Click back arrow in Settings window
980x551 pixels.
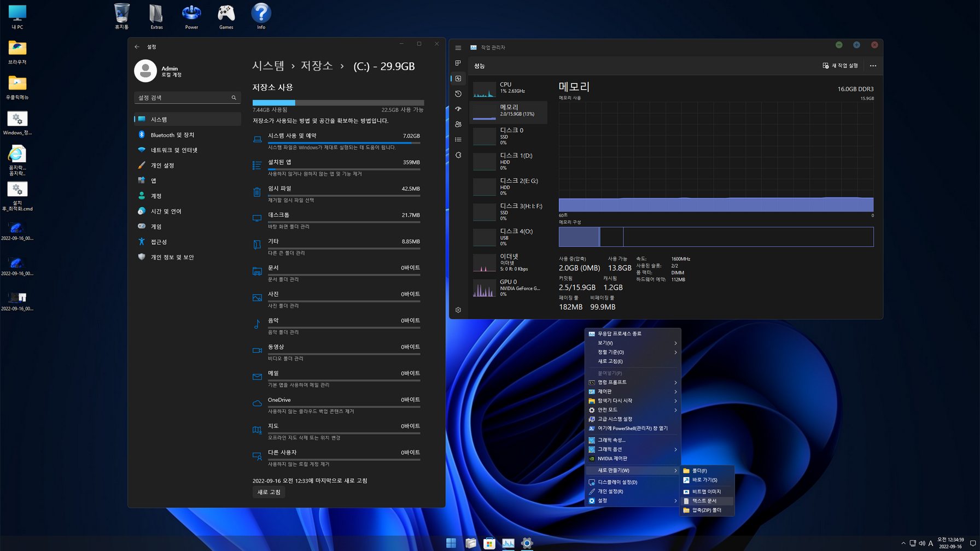(x=137, y=47)
